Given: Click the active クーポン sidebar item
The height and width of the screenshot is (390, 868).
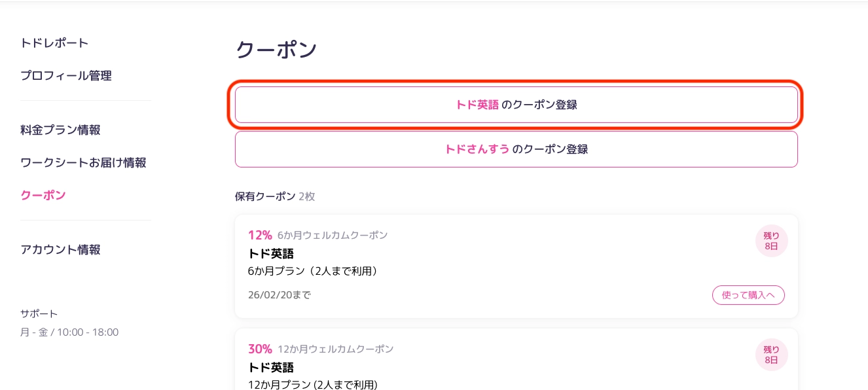Looking at the screenshot, I should point(43,195).
